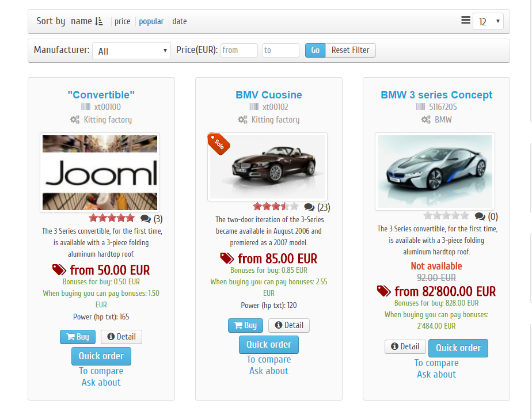The height and width of the screenshot is (419, 532).
Task: Sort products by date
Action: [180, 21]
